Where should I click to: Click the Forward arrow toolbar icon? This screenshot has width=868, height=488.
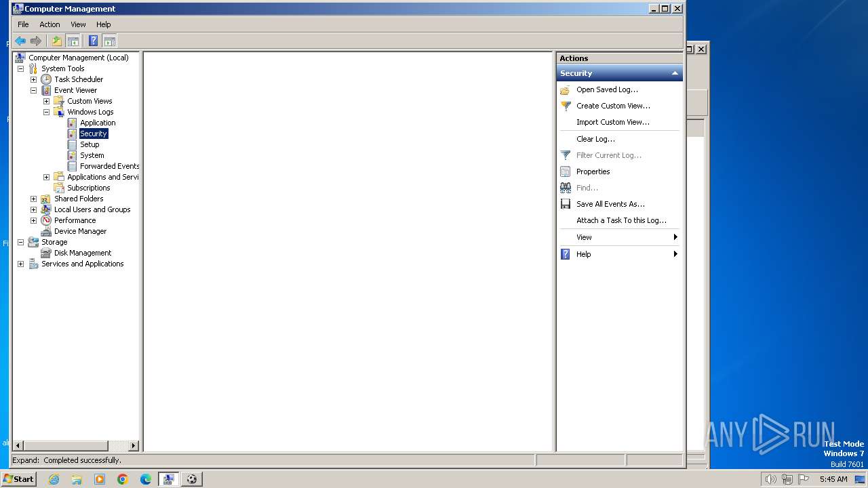coord(36,41)
